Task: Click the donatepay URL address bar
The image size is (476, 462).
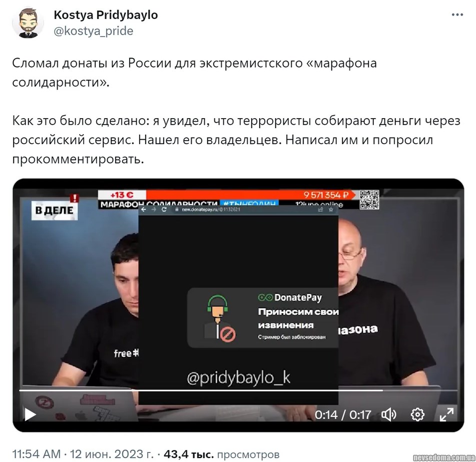Action: tap(243, 209)
